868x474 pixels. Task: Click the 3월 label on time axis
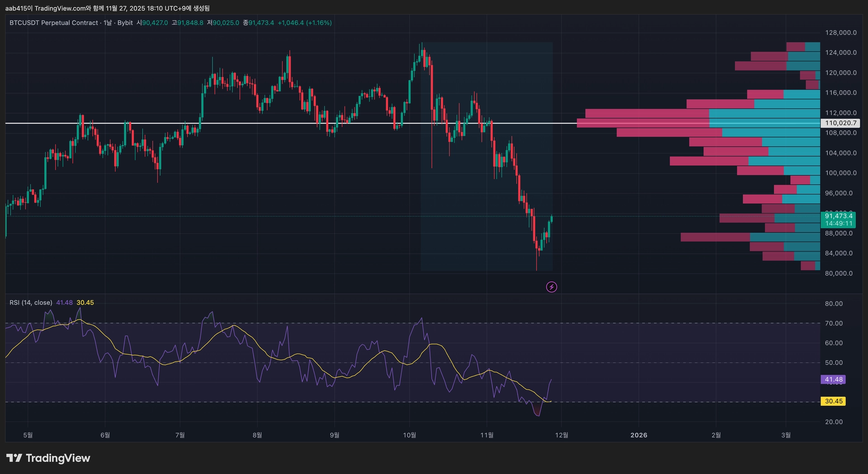coord(786,435)
